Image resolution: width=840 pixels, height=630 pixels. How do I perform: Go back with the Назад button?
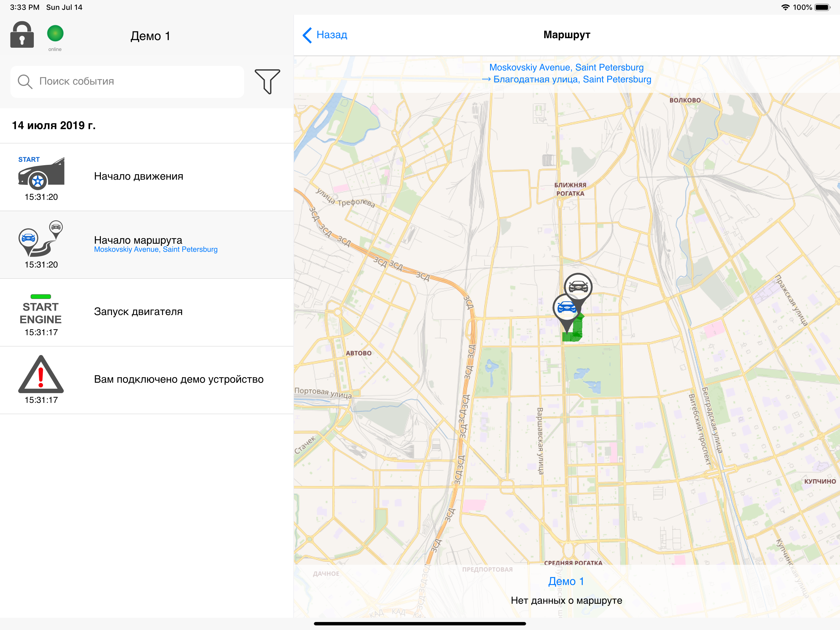(325, 35)
